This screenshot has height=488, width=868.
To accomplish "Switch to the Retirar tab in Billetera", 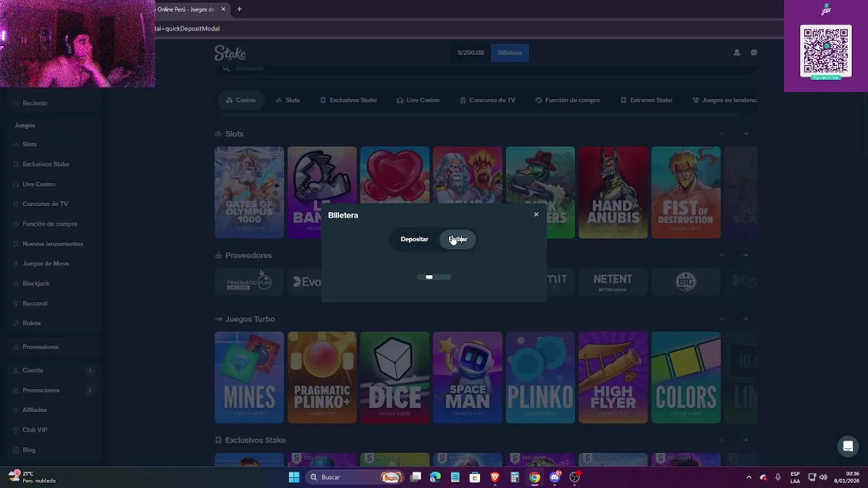I will click(x=458, y=239).
